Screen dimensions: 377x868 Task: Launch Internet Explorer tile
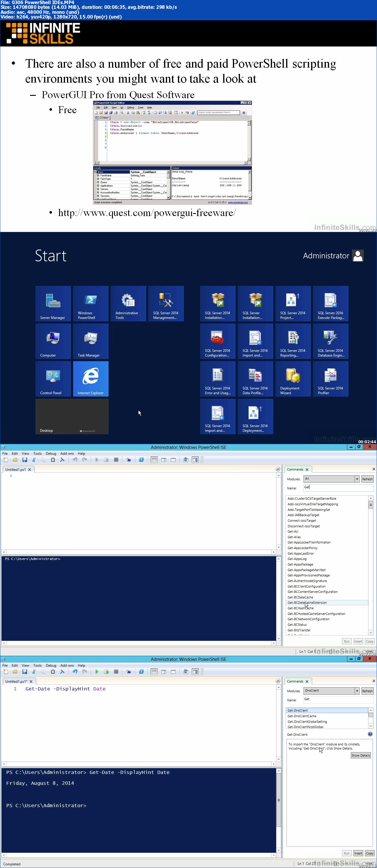point(91,379)
